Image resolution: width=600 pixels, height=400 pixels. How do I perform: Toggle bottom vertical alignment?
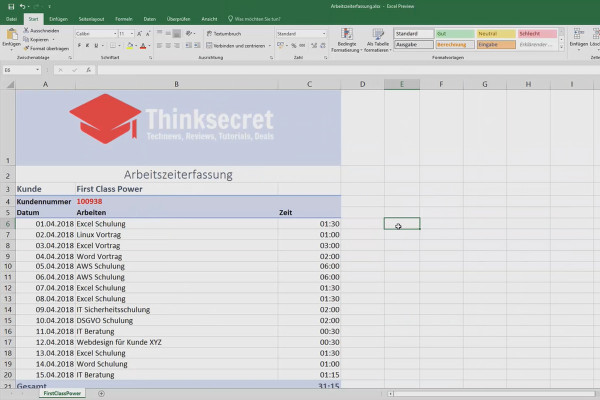click(x=177, y=33)
